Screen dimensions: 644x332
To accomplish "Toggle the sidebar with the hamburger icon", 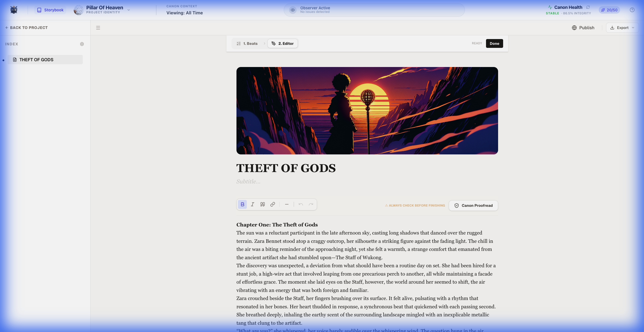I will click(x=98, y=28).
